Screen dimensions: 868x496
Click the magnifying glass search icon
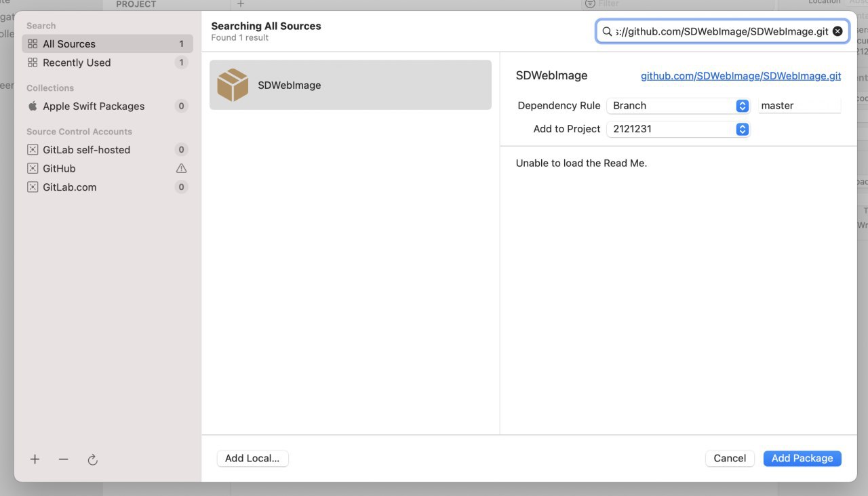[608, 31]
